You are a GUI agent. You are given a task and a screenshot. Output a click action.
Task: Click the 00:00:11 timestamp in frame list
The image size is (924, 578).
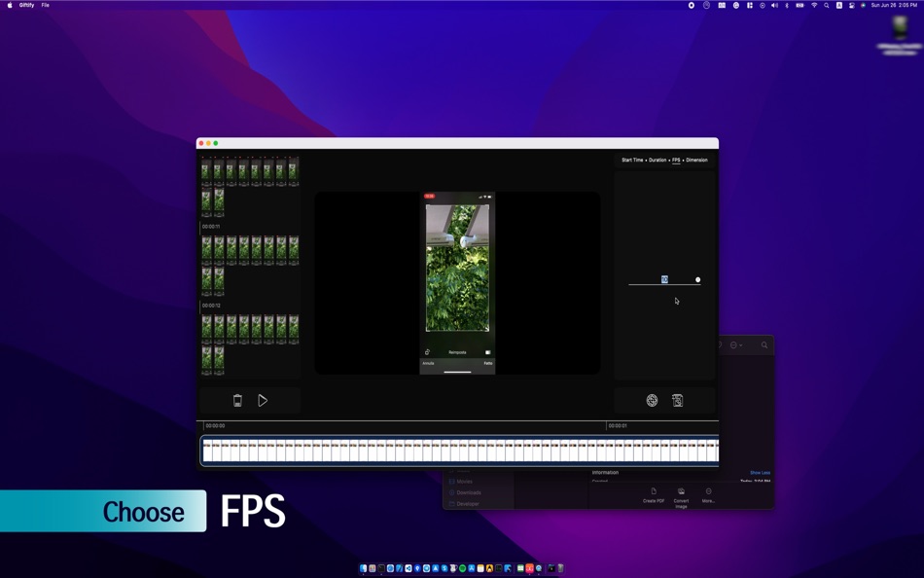tap(211, 227)
